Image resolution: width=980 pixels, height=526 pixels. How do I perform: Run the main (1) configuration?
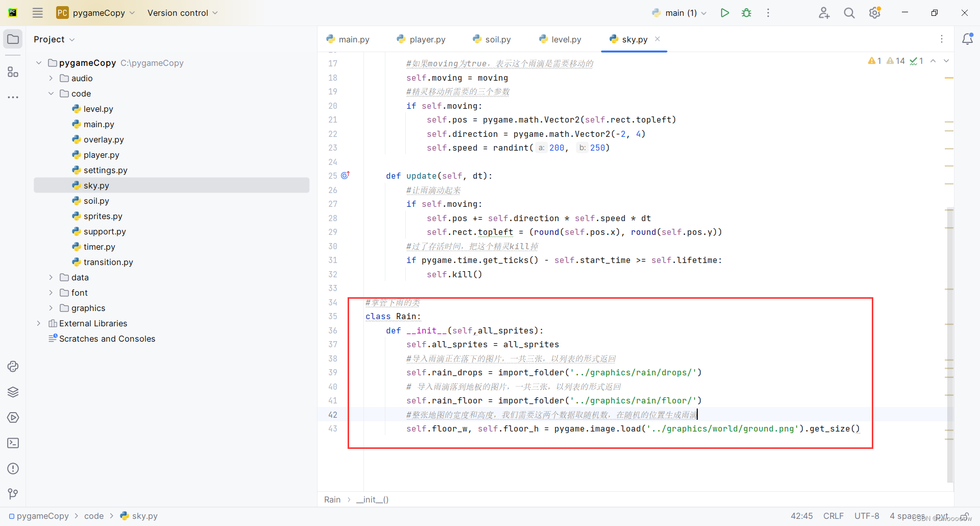click(724, 13)
